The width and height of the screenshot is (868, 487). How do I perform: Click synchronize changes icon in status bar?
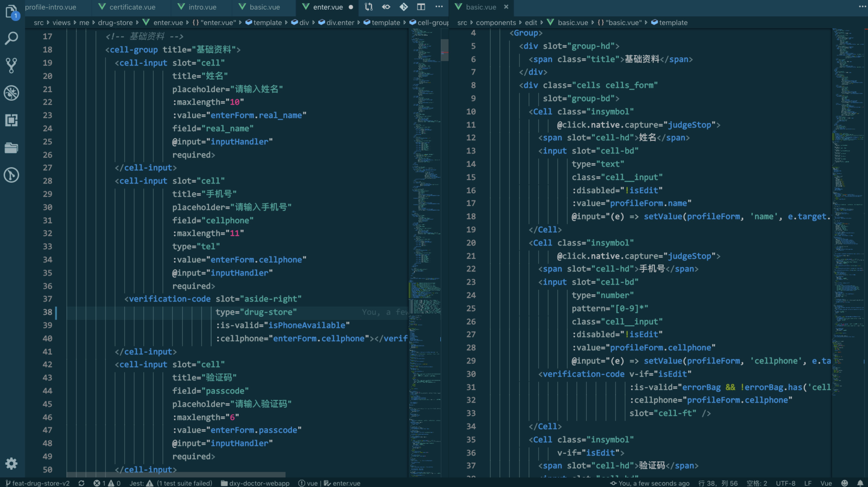[x=81, y=483]
